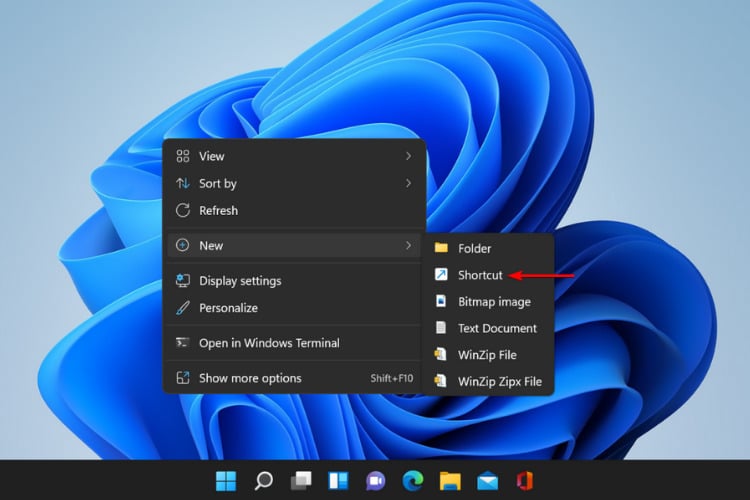Choose Sort by in context menu
The height and width of the screenshot is (500, 750).
tap(294, 183)
